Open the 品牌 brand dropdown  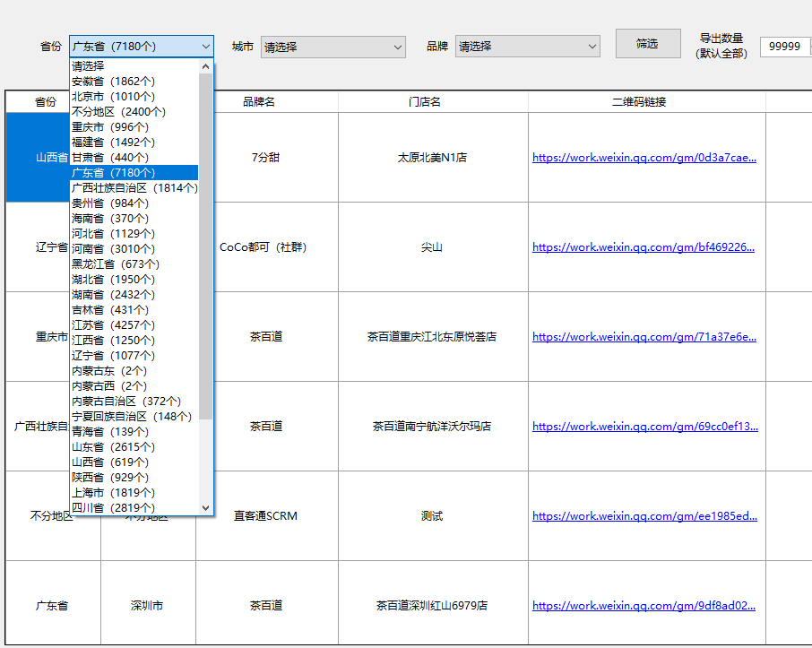pos(527,47)
